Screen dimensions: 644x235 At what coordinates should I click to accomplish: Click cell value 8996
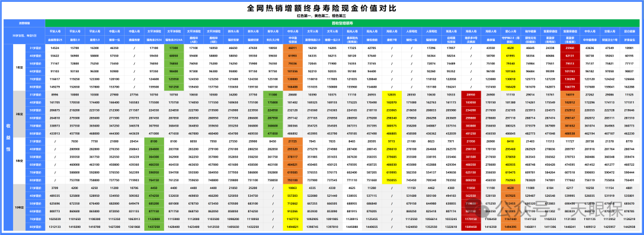point(55,94)
